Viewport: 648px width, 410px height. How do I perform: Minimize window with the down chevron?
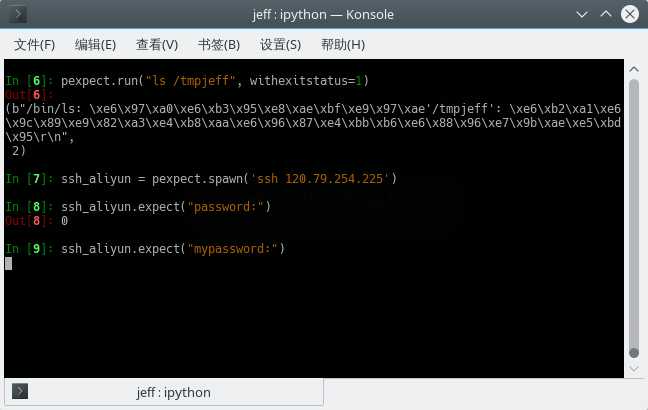pyautogui.click(x=582, y=15)
